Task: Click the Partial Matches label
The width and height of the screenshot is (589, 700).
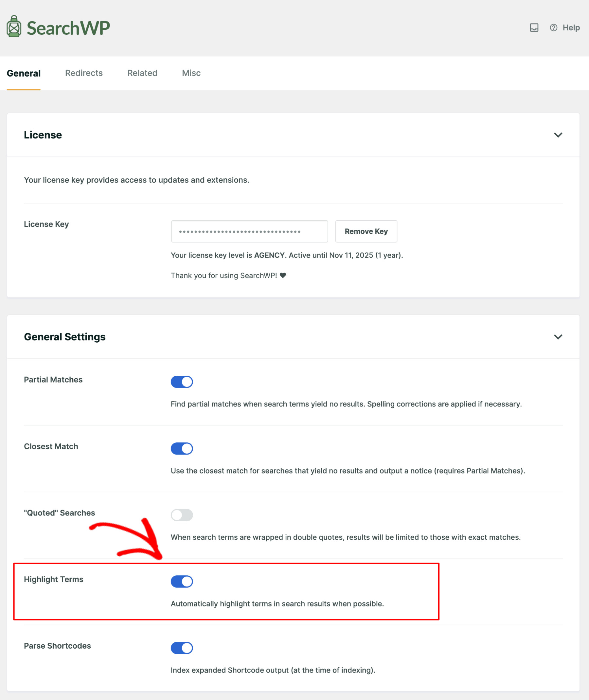Action: [53, 380]
